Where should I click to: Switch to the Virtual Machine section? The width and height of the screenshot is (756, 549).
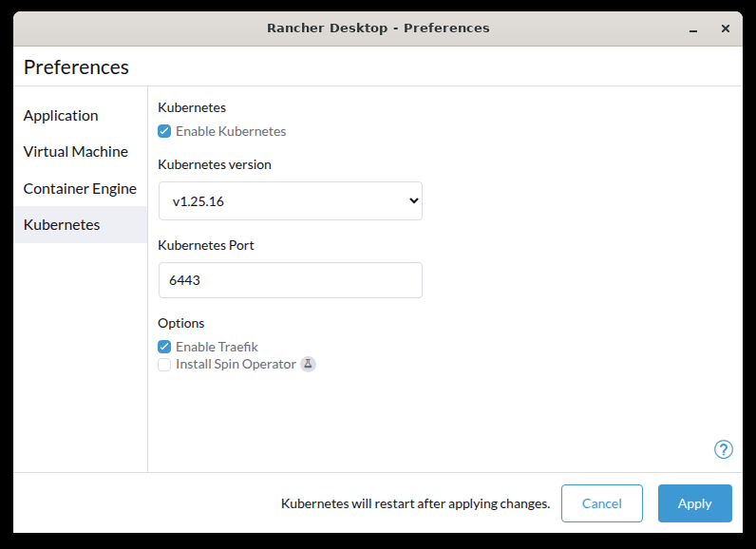click(75, 152)
